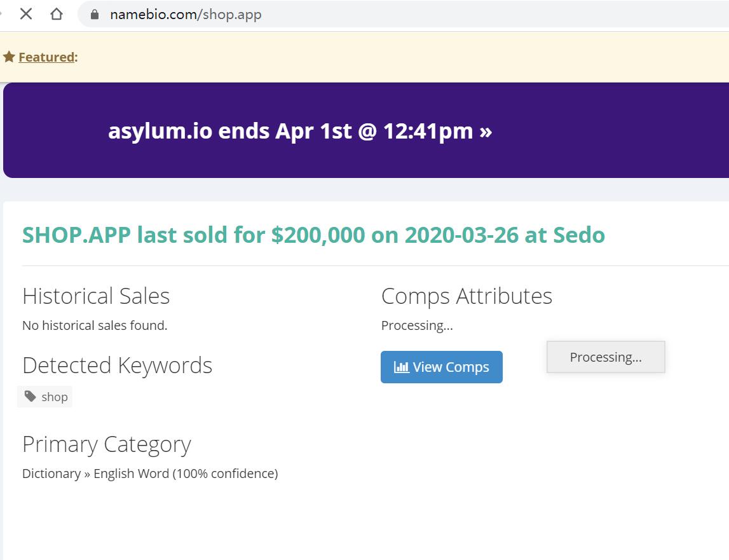Click the tag icon next to shop
Image resolution: width=729 pixels, height=560 pixels.
[30, 397]
